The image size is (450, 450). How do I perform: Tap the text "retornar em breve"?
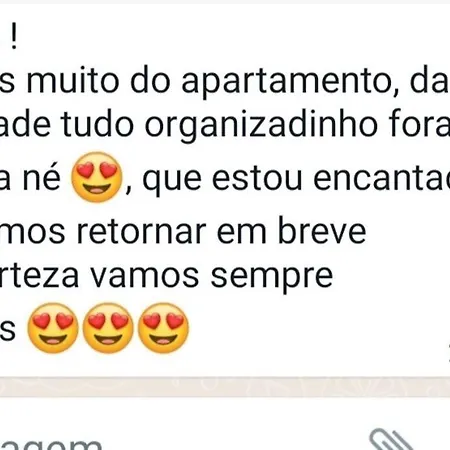point(222,231)
